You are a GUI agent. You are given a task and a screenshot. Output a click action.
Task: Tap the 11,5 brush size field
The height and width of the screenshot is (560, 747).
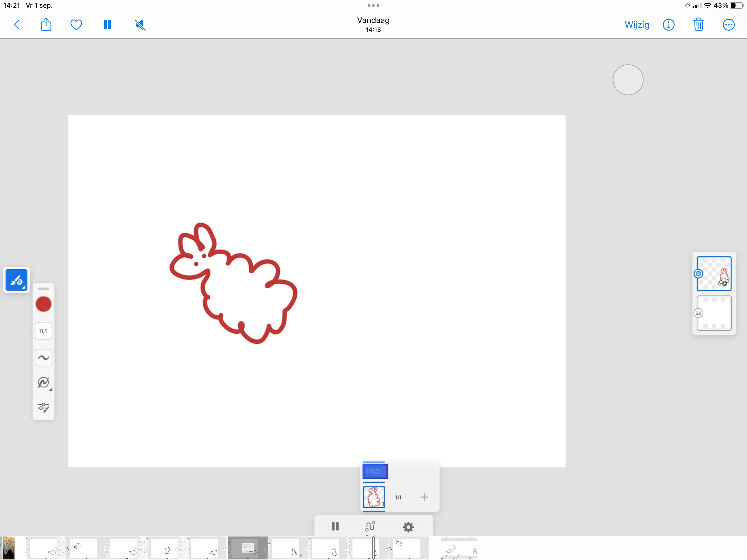(43, 331)
